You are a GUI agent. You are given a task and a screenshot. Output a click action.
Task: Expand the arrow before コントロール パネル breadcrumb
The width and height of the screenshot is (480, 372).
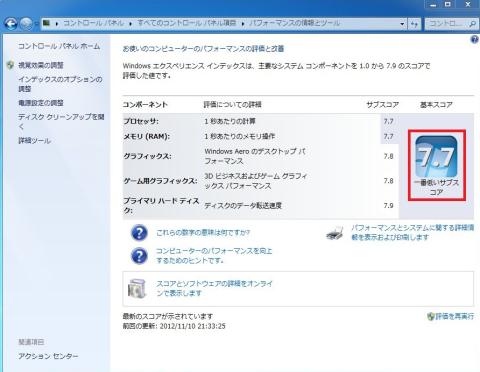(57, 23)
